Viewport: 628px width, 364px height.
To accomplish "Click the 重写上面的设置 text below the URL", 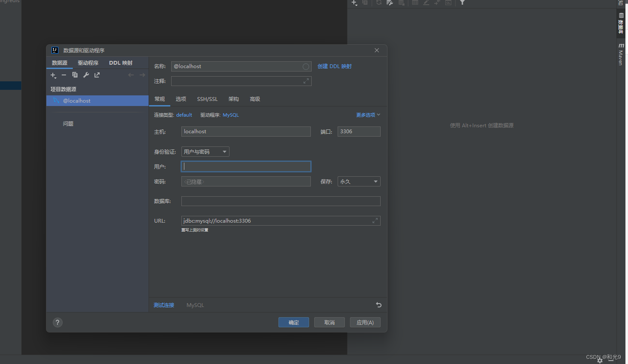I will (x=195, y=230).
